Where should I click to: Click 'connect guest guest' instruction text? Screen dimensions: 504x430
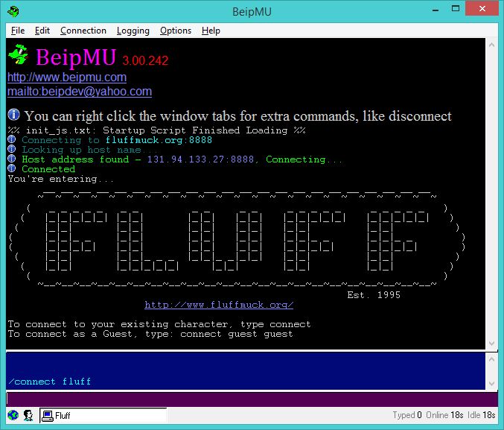click(x=237, y=334)
